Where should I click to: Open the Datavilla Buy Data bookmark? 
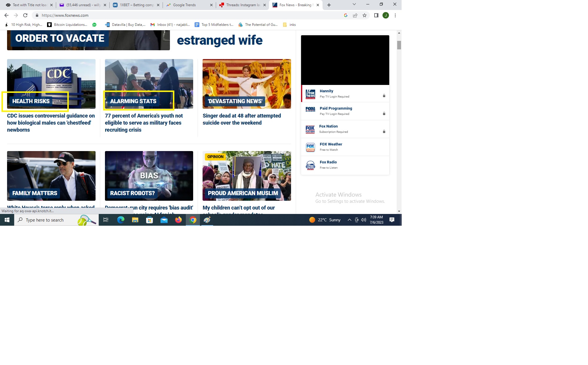tap(125, 25)
